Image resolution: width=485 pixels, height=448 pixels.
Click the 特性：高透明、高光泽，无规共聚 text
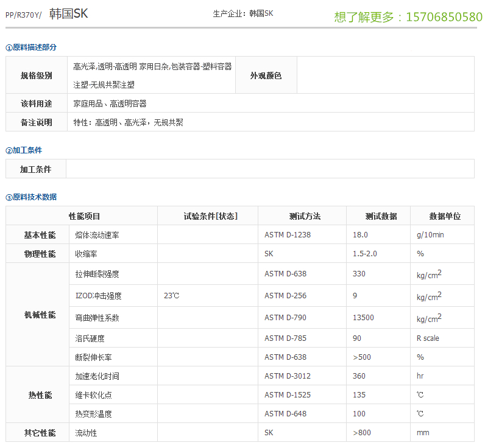(129, 122)
